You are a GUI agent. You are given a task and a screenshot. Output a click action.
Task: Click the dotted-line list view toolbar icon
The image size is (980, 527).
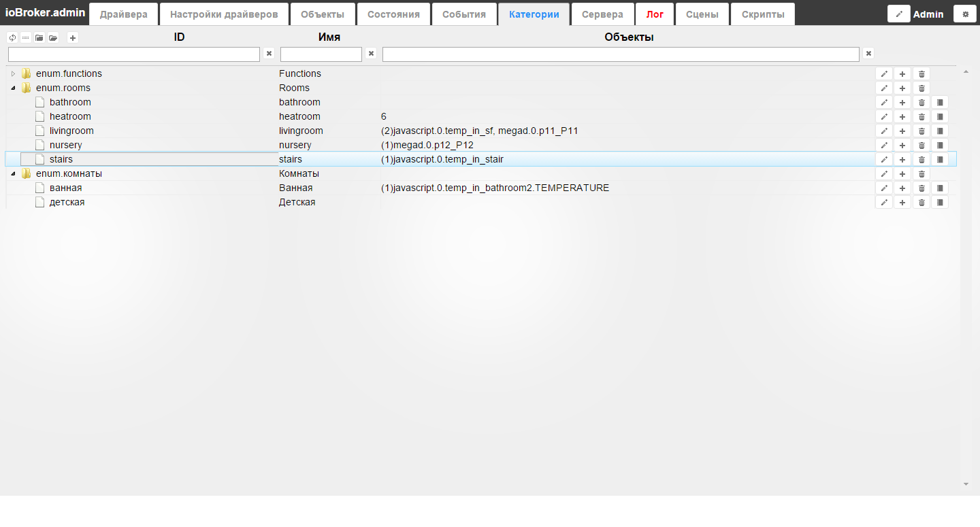[x=26, y=38]
